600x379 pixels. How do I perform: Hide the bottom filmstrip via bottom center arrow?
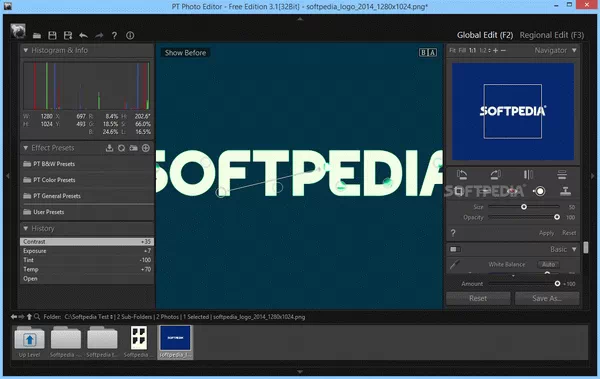coord(300,371)
